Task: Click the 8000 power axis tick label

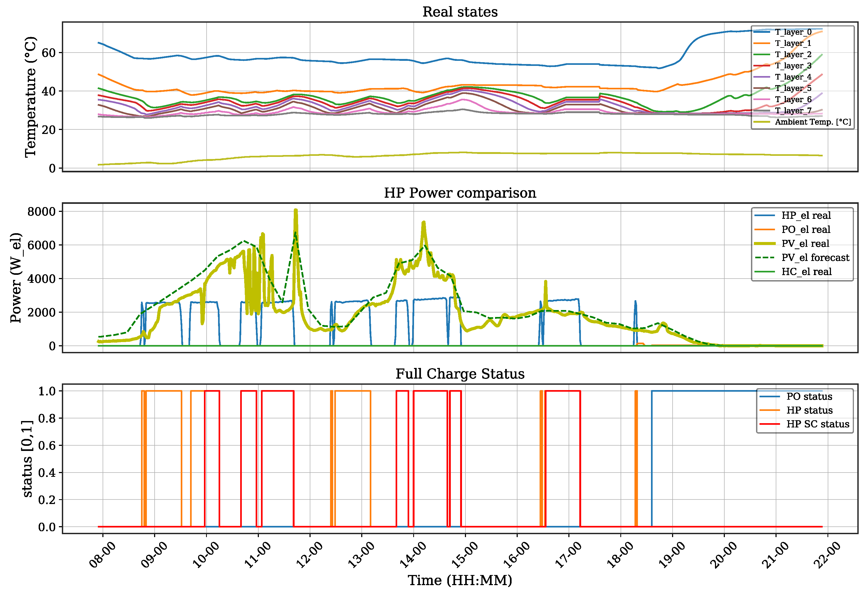Action: pyautogui.click(x=42, y=212)
